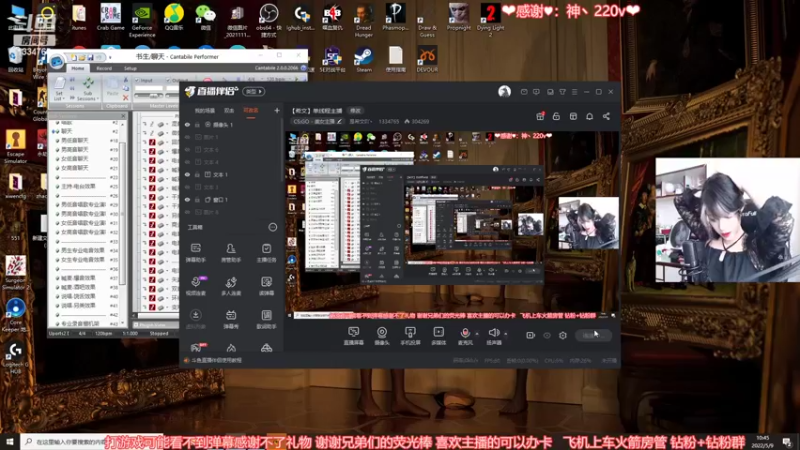Edit the room category with pencil icon
This screenshot has height=450, width=800.
(340, 121)
